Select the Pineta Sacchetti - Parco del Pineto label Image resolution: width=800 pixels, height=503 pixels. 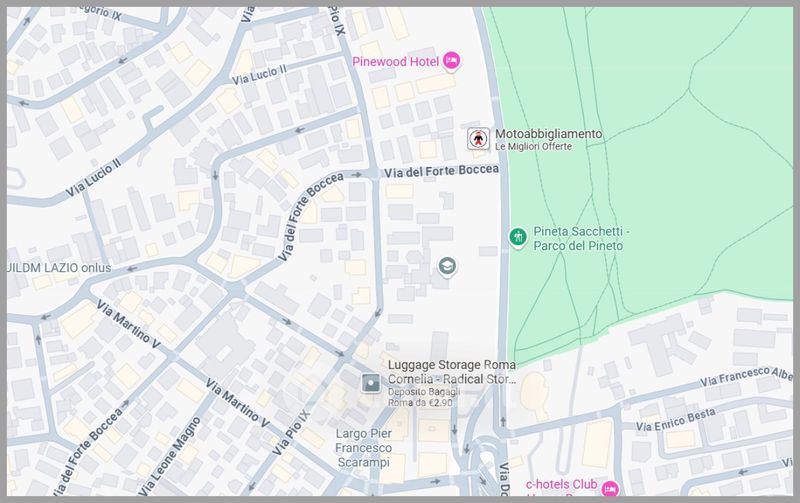pyautogui.click(x=580, y=238)
